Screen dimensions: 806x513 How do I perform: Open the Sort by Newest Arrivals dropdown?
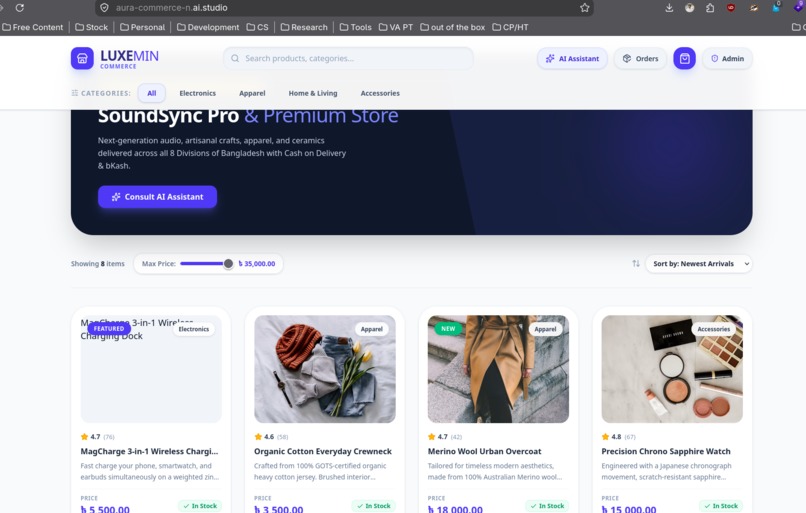coord(699,264)
